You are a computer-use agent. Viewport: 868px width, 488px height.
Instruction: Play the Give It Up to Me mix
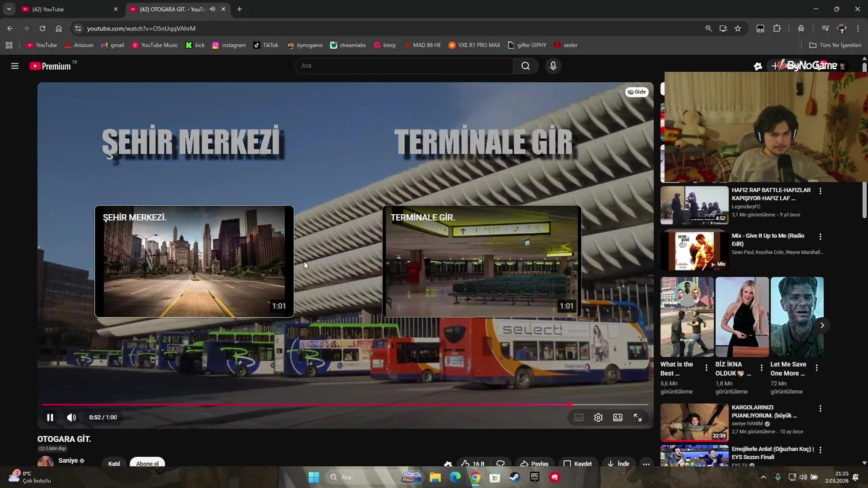tap(694, 251)
